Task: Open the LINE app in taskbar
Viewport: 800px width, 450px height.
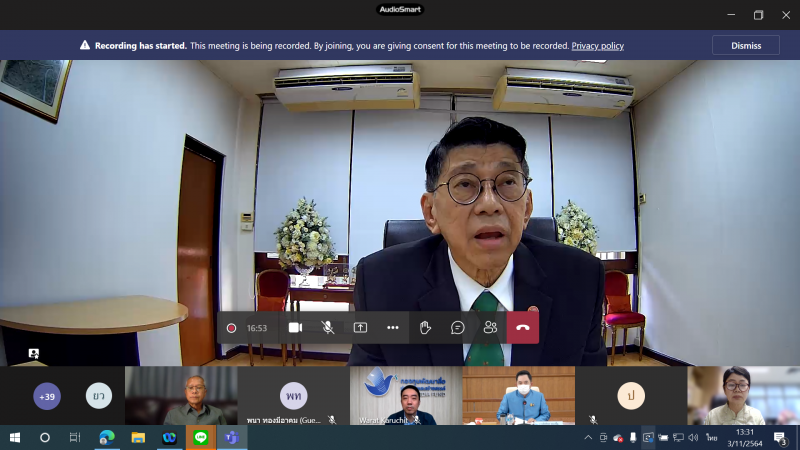Action: point(201,438)
